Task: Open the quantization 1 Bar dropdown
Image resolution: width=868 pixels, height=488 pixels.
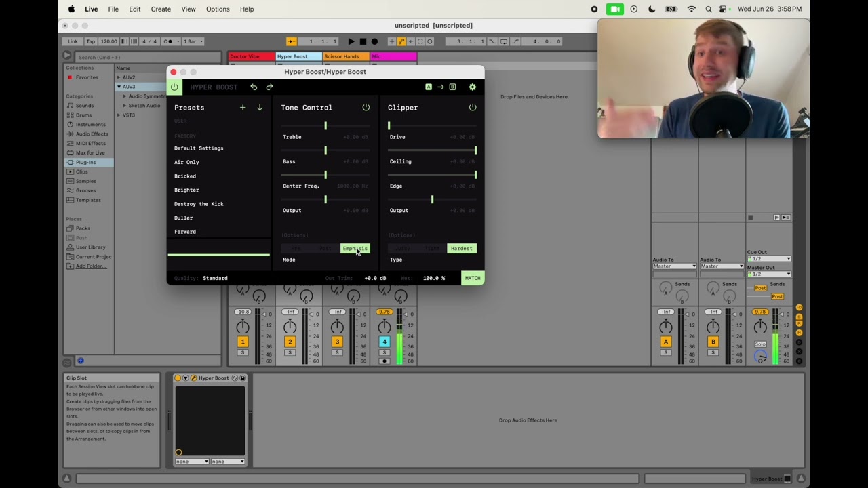Action: [192, 41]
